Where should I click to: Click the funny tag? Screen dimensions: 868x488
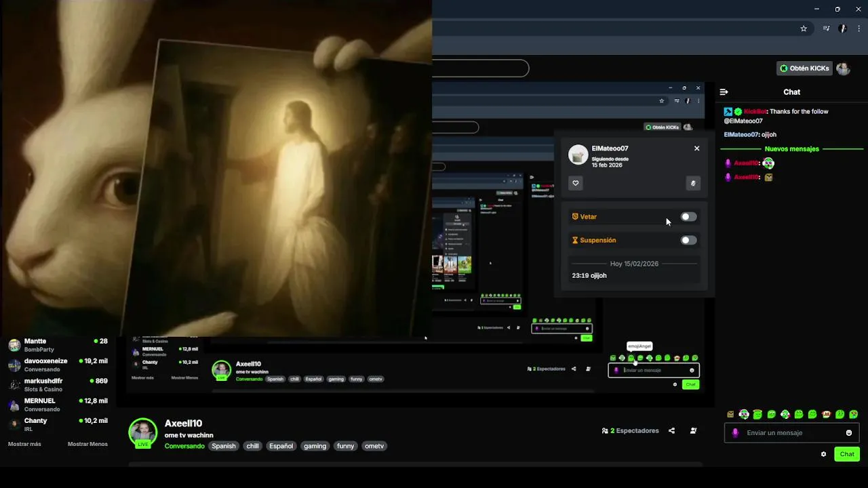click(346, 446)
